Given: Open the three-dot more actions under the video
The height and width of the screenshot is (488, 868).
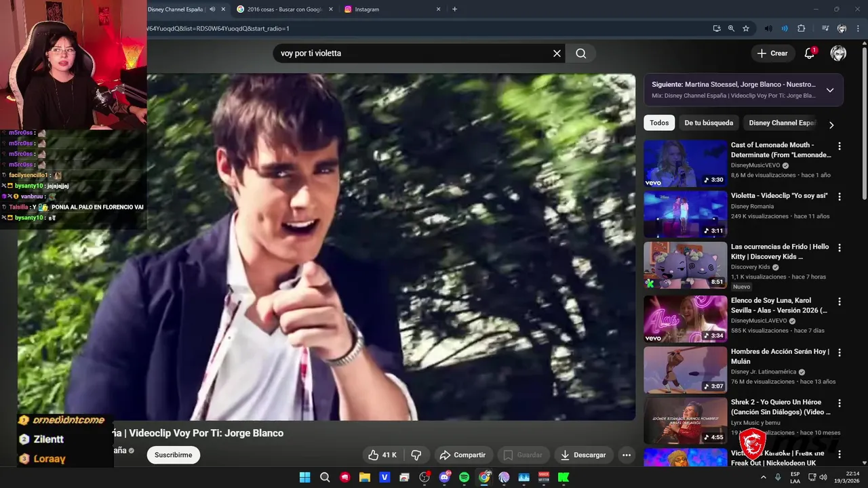Looking at the screenshot, I should (627, 455).
